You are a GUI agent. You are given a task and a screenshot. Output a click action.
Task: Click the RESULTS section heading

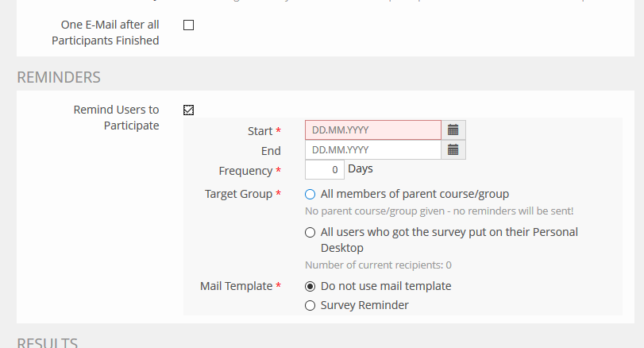coord(48,342)
